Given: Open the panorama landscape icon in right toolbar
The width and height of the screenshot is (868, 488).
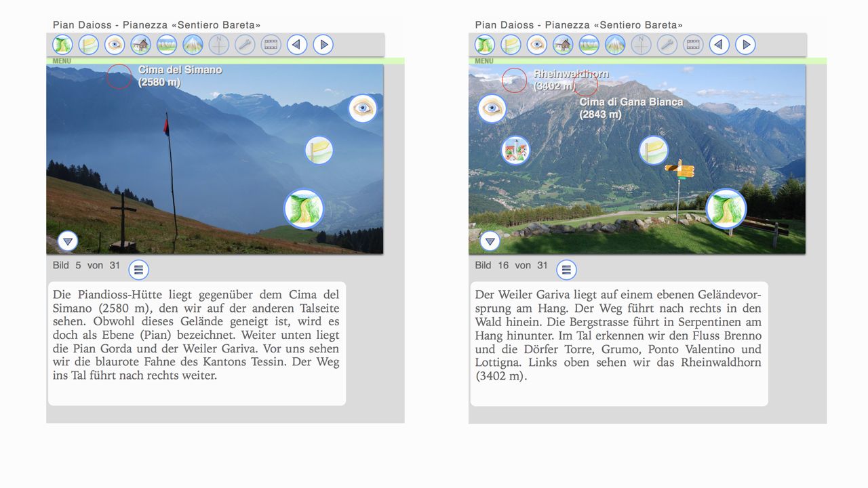Looking at the screenshot, I should coord(589,45).
